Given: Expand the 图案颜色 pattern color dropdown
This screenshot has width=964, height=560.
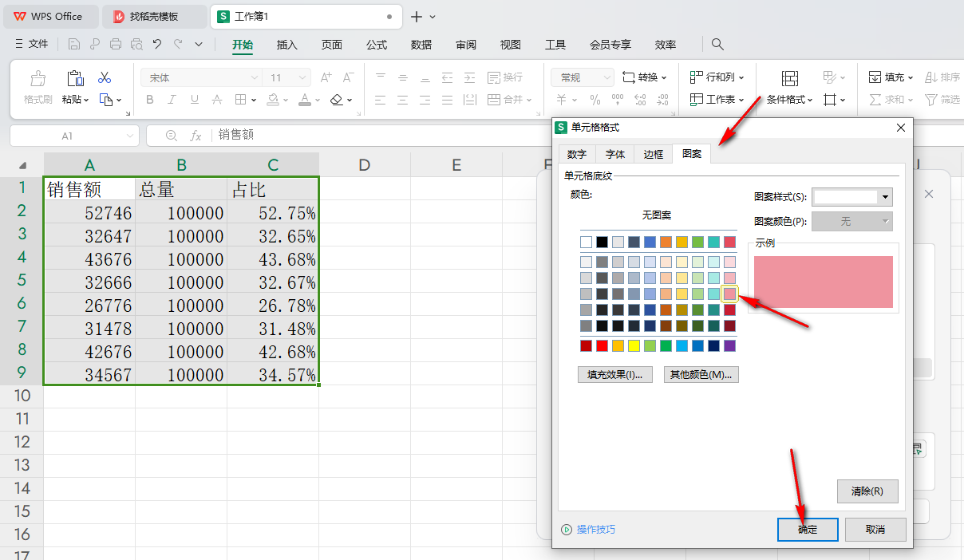Looking at the screenshot, I should 885,222.
